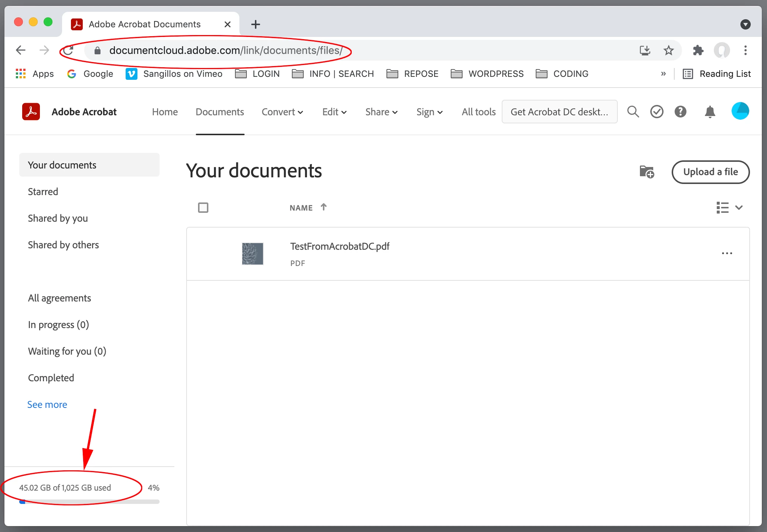767x532 pixels.
Task: Open the notifications bell
Action: pyautogui.click(x=710, y=112)
